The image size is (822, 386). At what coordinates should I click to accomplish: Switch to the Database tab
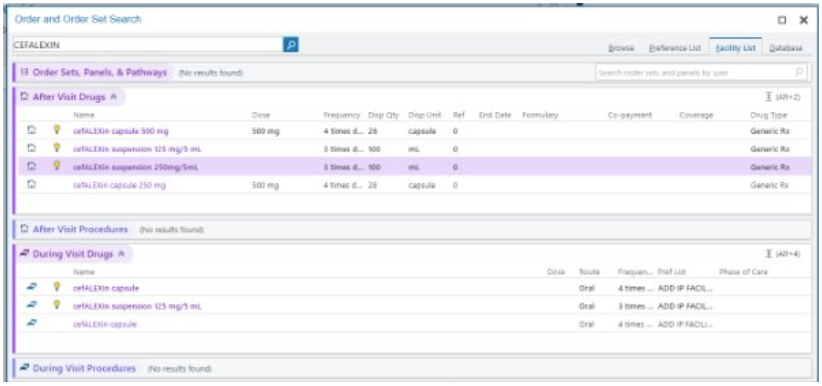click(786, 48)
